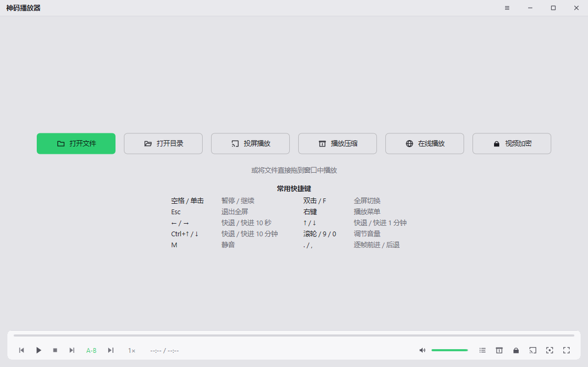
Task: Step one frame using icon right of A-B
Action: (x=111, y=350)
